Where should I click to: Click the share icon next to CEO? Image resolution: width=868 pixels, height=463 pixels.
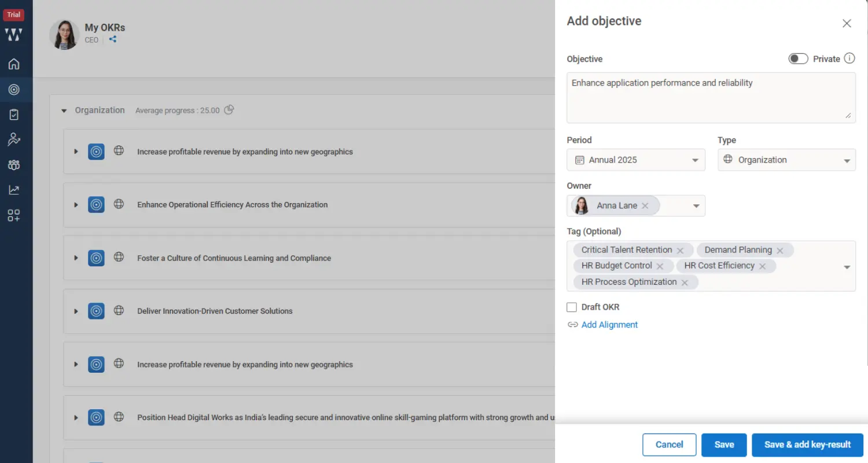pos(113,39)
